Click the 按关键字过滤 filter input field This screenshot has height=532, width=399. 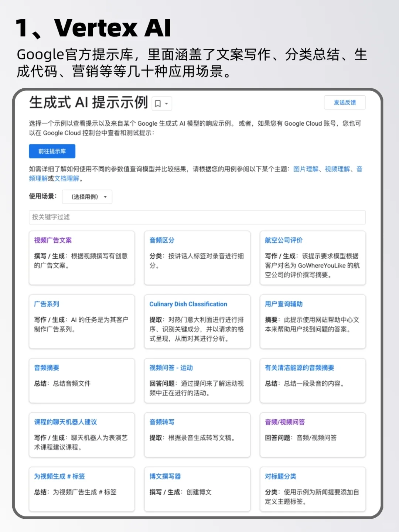pyautogui.click(x=197, y=218)
